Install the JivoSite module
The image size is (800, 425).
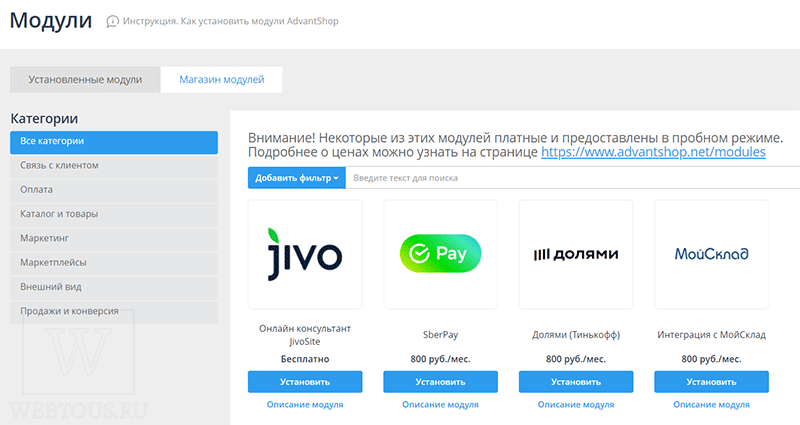pyautogui.click(x=305, y=382)
